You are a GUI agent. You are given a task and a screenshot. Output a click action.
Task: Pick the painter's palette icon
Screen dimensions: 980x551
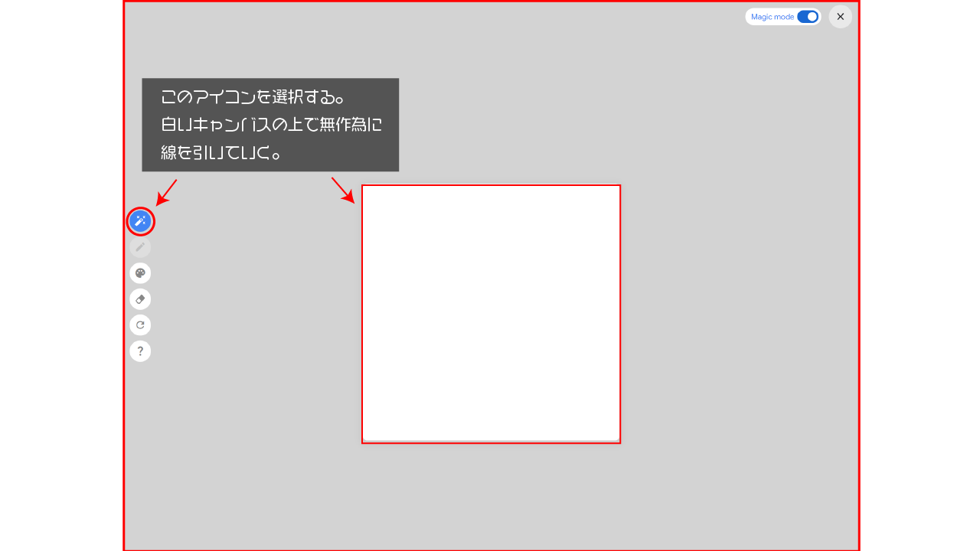(x=140, y=273)
